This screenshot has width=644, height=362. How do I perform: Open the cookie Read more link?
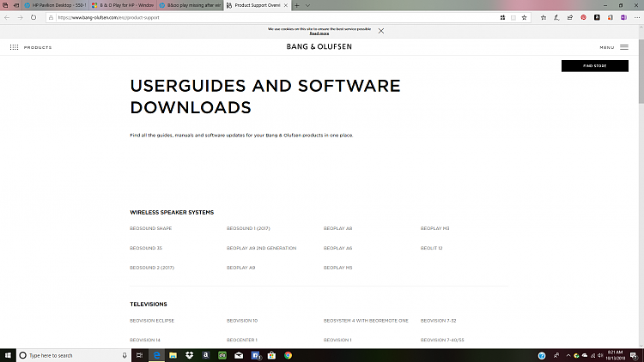pyautogui.click(x=319, y=33)
